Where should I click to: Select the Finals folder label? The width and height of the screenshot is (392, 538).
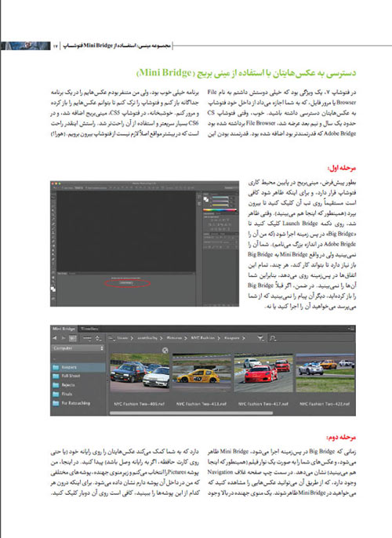67,394
